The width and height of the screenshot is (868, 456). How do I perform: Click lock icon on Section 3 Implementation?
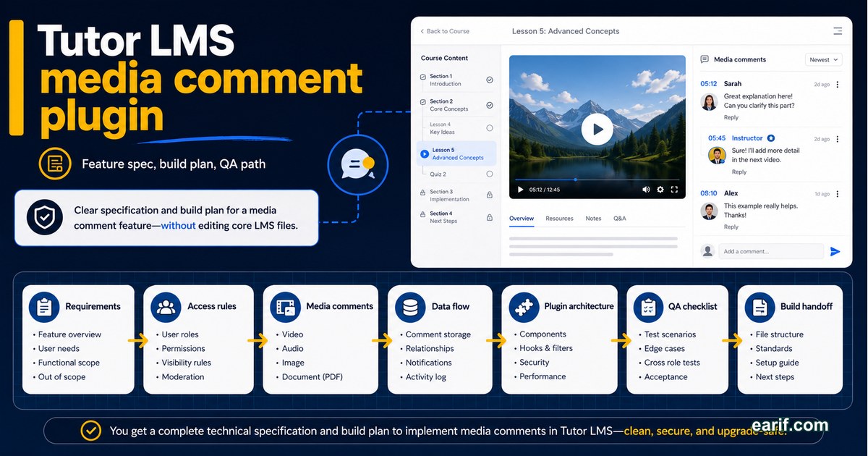coord(490,195)
